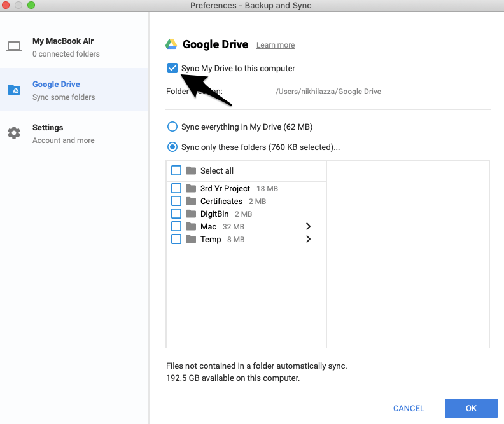Open the Learn more link
This screenshot has width=504, height=424.
pos(276,45)
